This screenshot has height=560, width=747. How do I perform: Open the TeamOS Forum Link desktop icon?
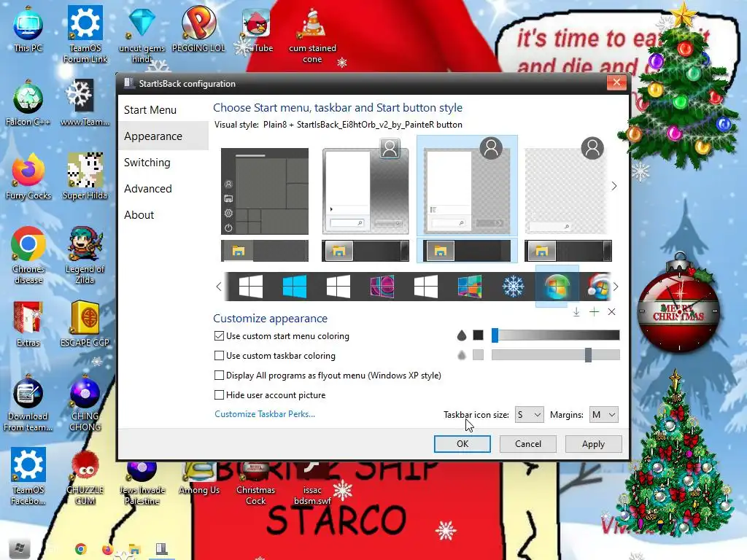tap(85, 34)
